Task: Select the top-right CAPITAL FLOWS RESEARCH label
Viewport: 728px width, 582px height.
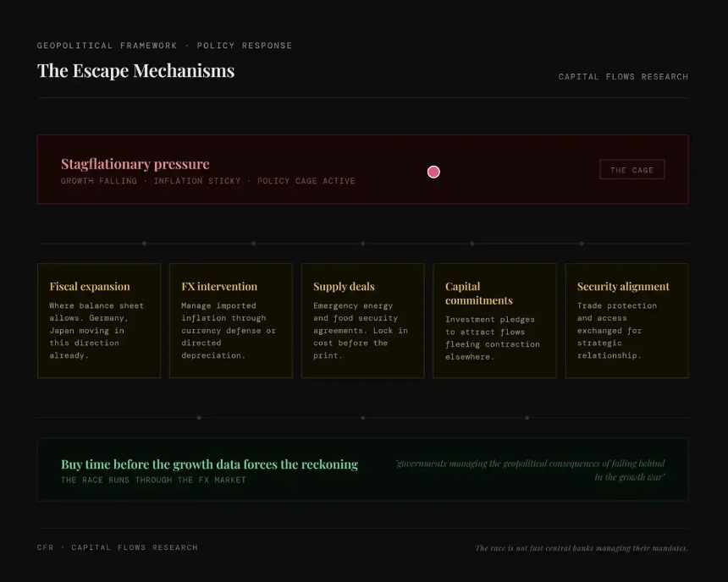Action: 623,77
